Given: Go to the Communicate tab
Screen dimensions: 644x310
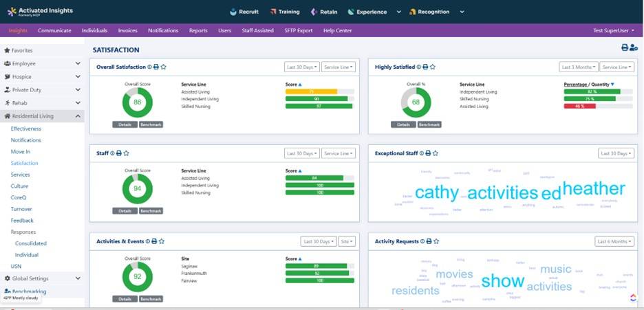Looking at the screenshot, I should coord(54,30).
